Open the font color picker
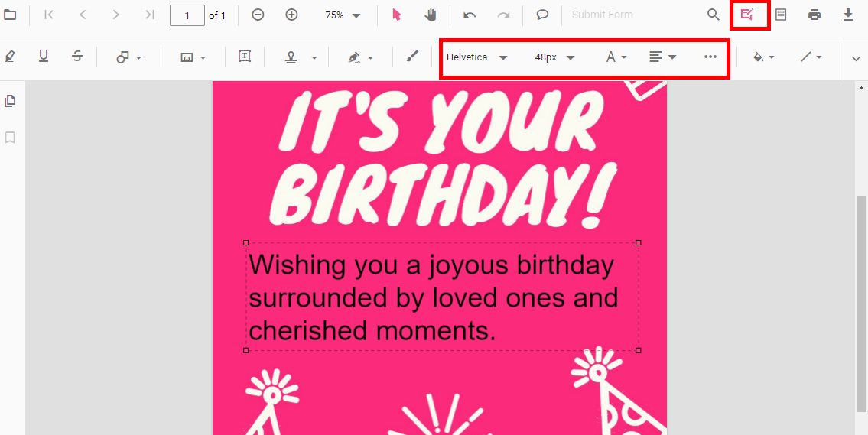The image size is (868, 435). coord(616,57)
